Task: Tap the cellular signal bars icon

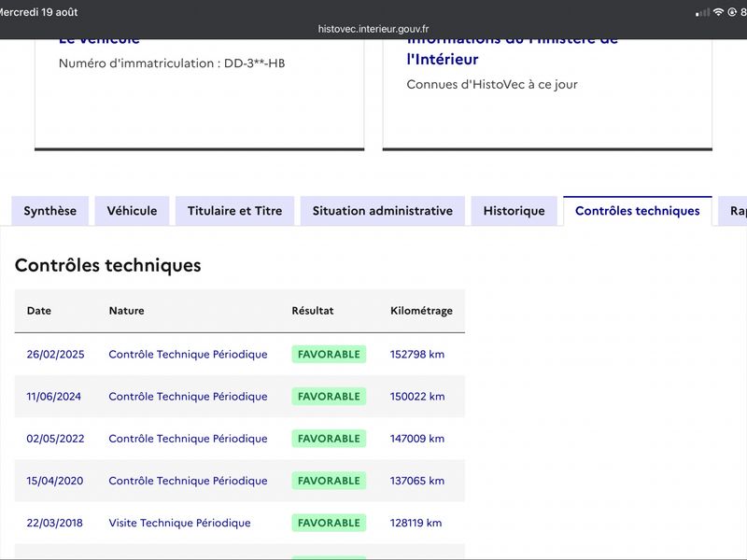Action: tap(703, 12)
